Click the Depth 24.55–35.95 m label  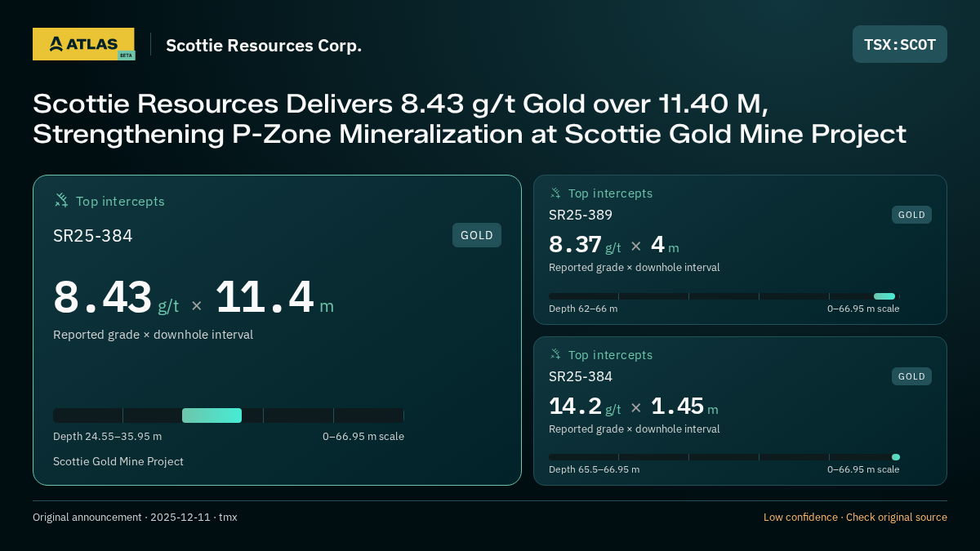pos(107,436)
